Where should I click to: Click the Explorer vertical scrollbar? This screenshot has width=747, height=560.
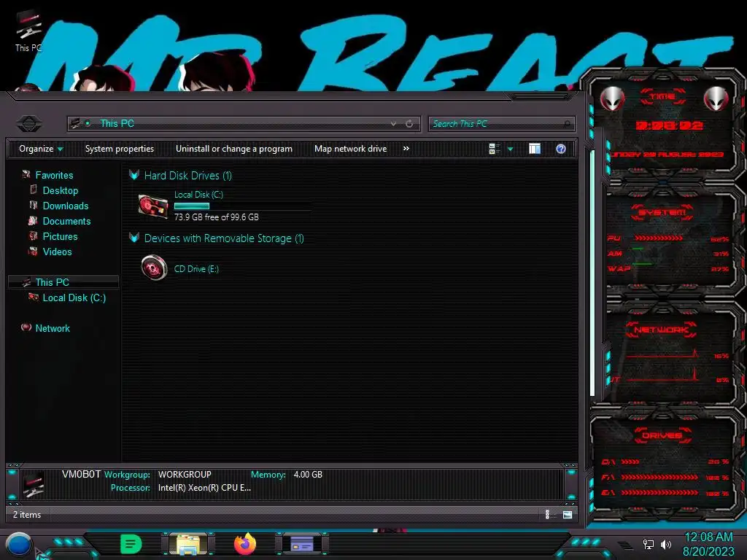(x=592, y=274)
